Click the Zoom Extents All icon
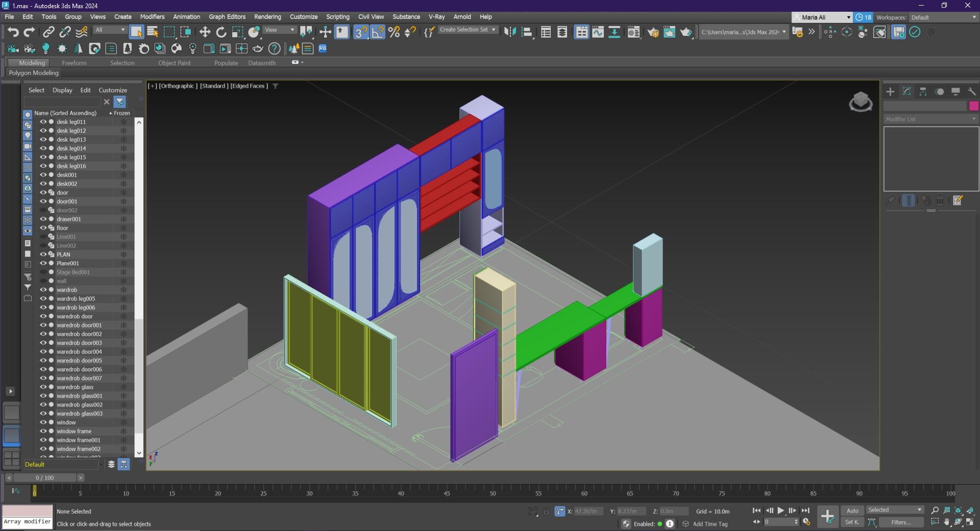The width and height of the screenshot is (980, 531). [x=970, y=510]
